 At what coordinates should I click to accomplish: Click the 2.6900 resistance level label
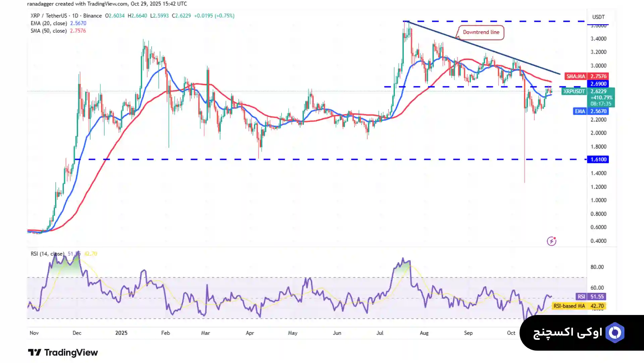pyautogui.click(x=598, y=84)
